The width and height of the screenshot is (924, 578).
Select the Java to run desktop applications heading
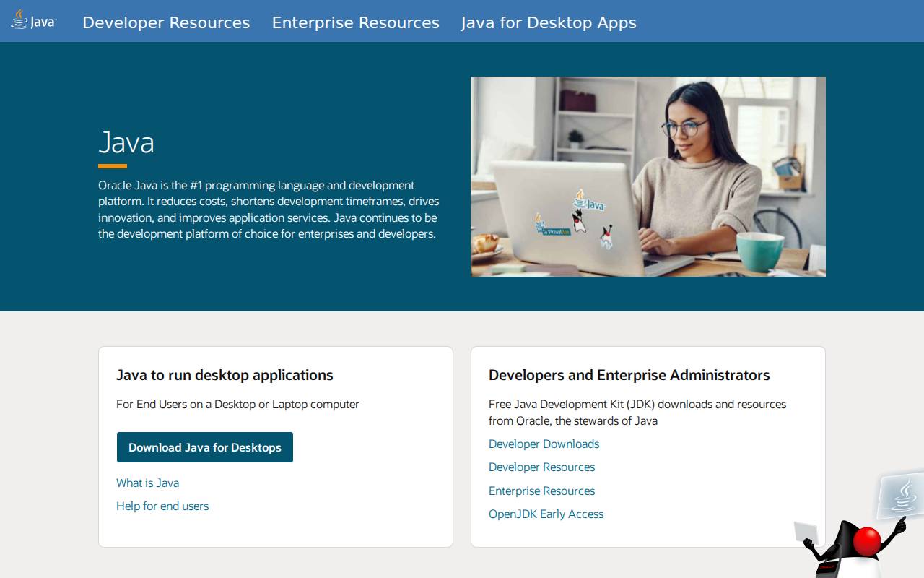click(x=225, y=375)
